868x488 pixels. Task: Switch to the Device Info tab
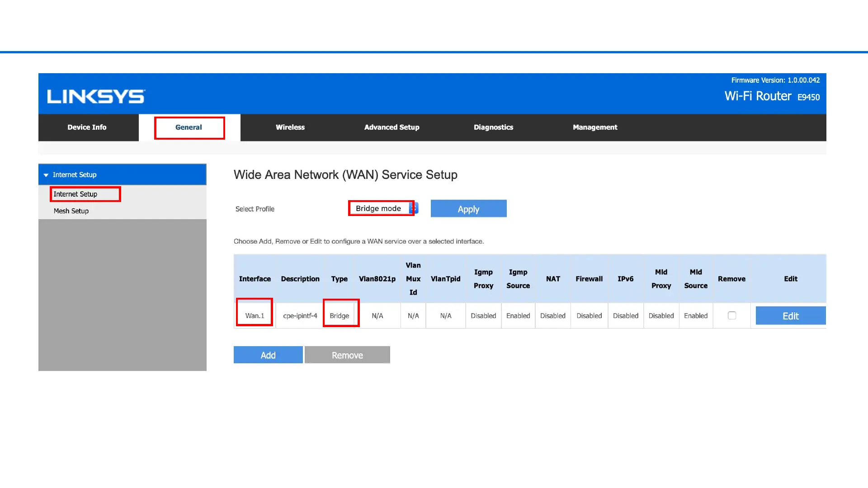(x=87, y=127)
